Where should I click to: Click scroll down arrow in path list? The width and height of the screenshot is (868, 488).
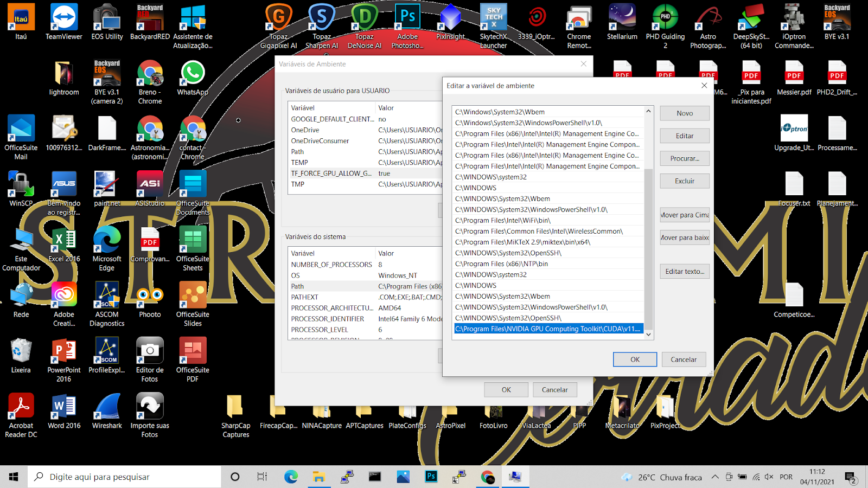point(648,335)
